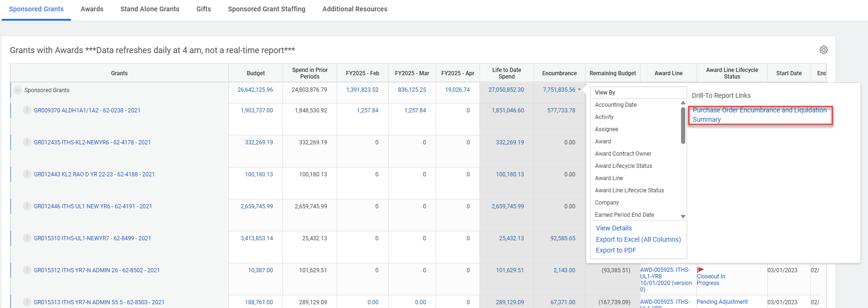The width and height of the screenshot is (868, 308).
Task: Open the Stand Alone Grants tab
Action: [150, 9]
